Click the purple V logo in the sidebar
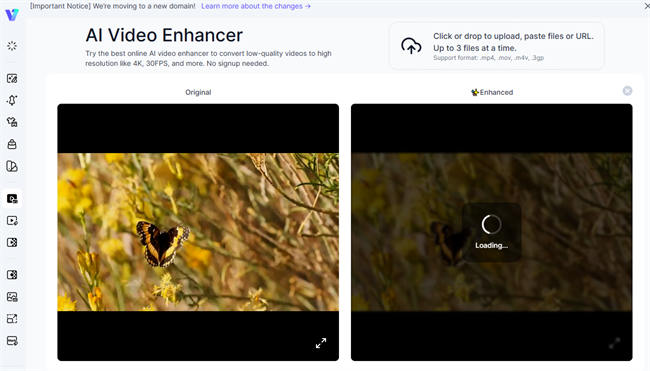 coord(12,15)
